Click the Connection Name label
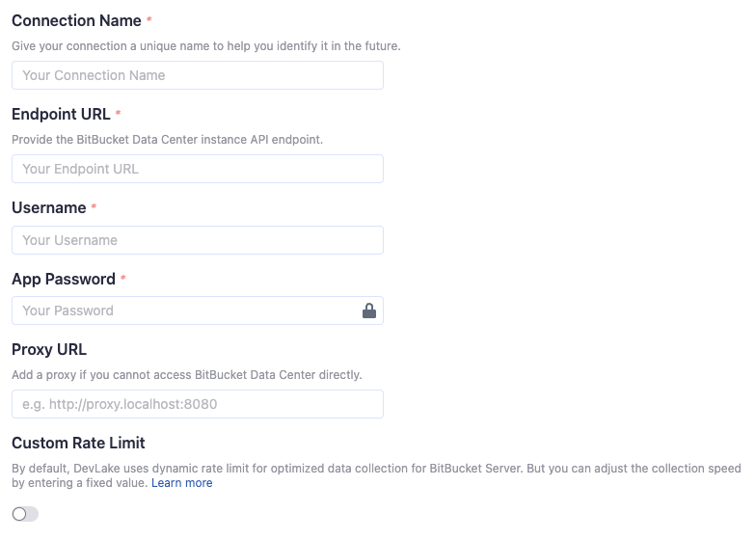756x540 pixels. (76, 20)
